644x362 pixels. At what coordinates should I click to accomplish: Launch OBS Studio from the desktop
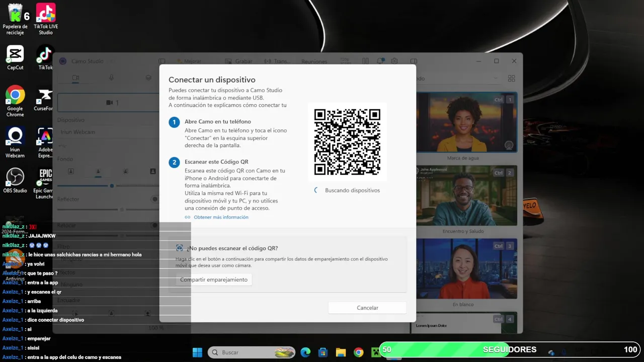[x=15, y=181]
